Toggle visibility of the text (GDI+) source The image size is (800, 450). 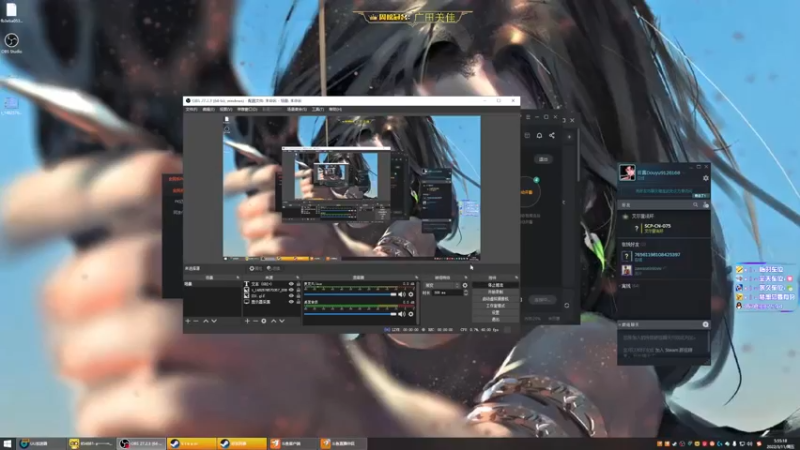291,284
